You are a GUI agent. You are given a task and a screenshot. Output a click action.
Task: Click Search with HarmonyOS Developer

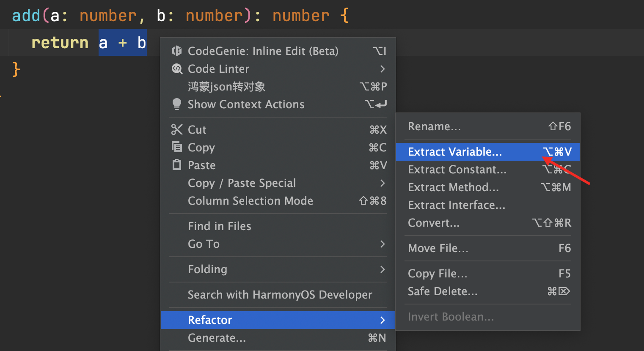pos(280,295)
